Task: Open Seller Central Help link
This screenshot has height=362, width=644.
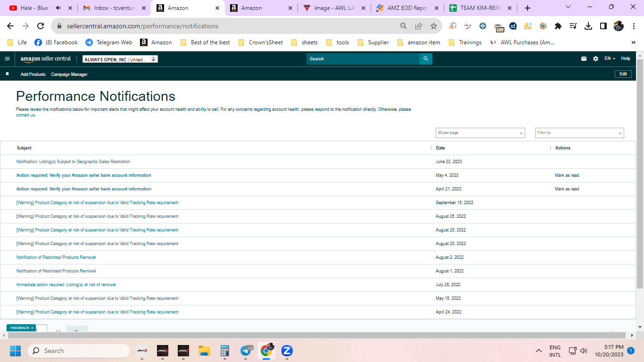Action: pos(626,59)
